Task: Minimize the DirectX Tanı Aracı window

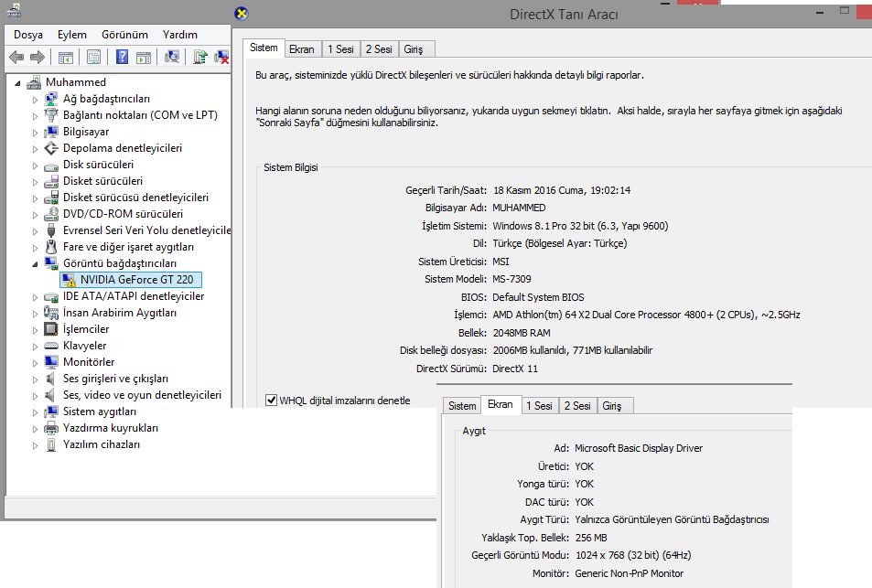Action: coord(820,12)
